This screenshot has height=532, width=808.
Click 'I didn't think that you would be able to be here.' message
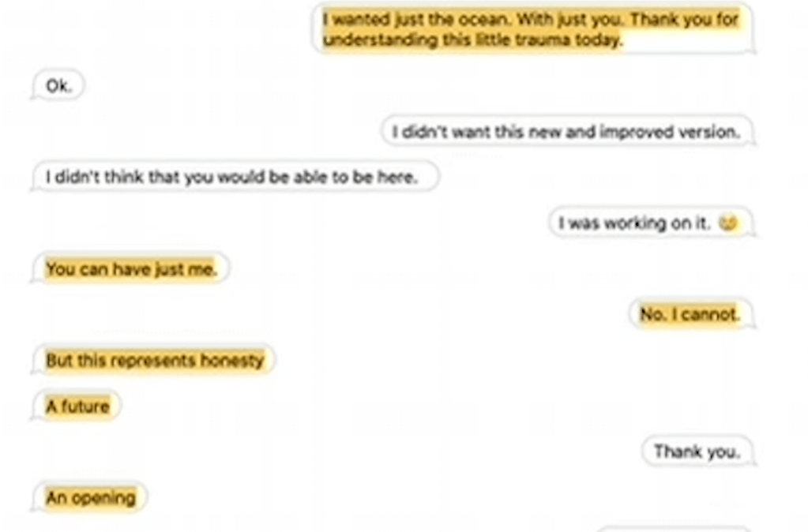[235, 177]
